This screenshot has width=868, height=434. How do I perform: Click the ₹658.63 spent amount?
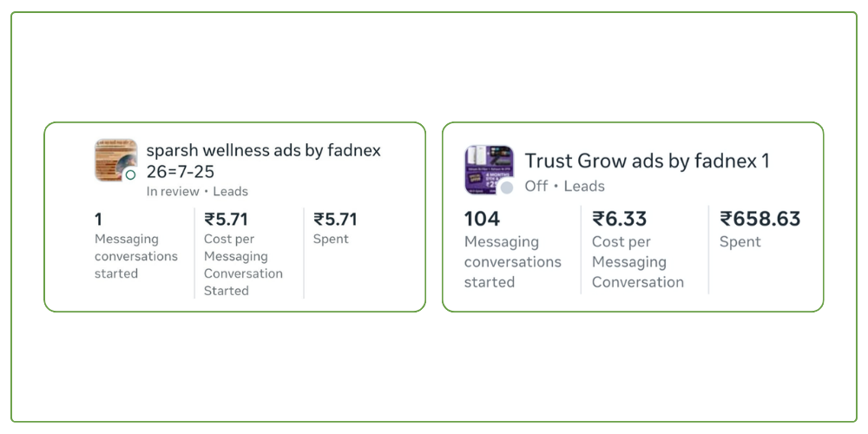pyautogui.click(x=759, y=219)
